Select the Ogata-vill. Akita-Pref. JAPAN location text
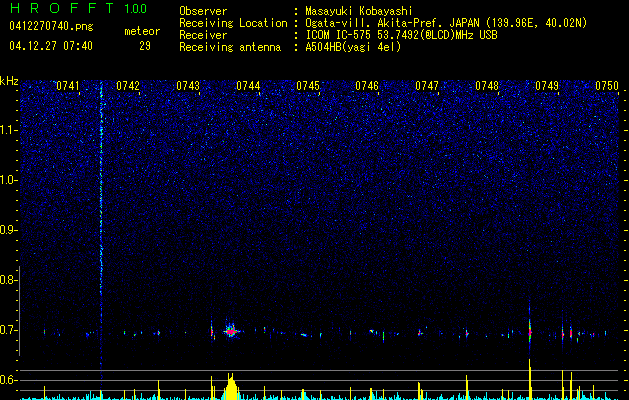Screen dimensions: 629x400 (446, 23)
